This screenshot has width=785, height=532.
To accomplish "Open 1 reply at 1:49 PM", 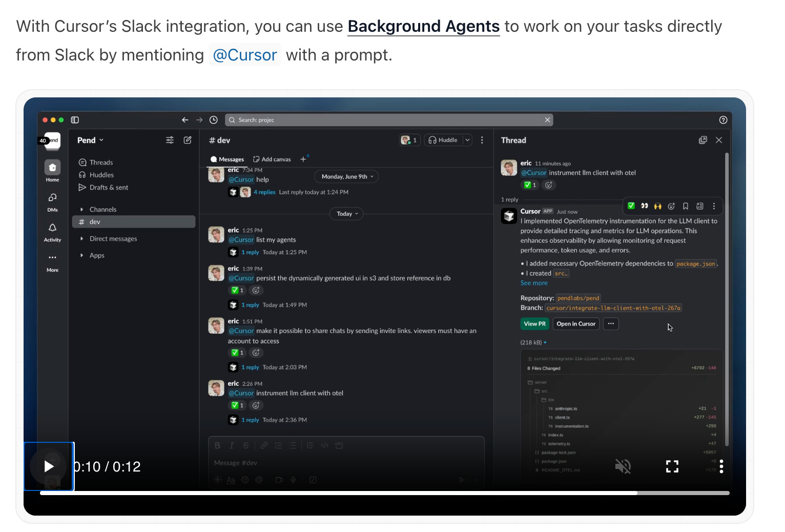I will [250, 305].
